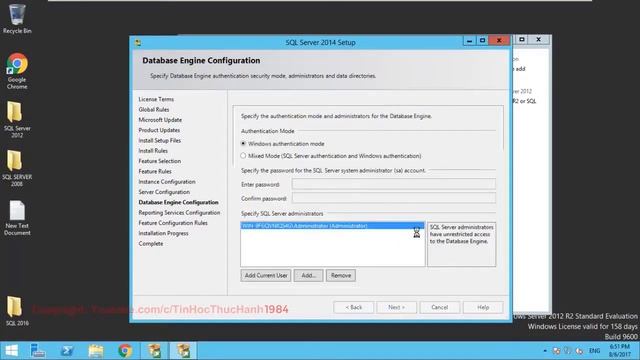The image size is (640, 360).
Task: Select Feature Rules step
Action: (x=155, y=171)
